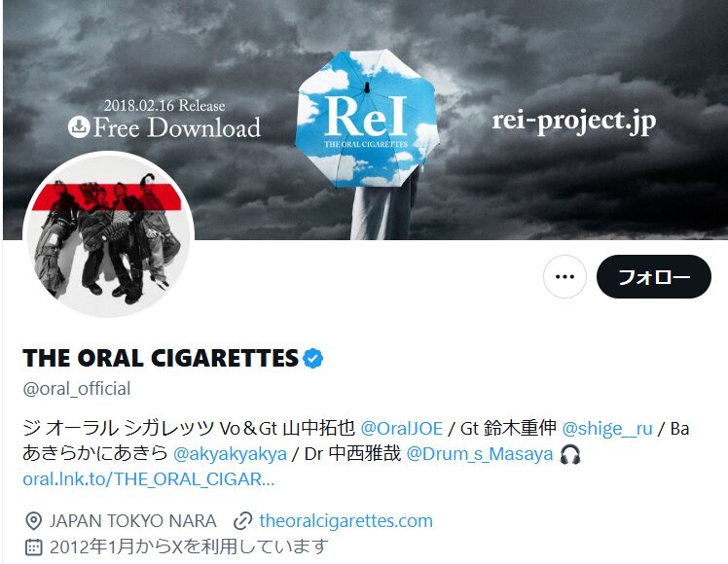Follow THE ORAL CIGARETTES with フォロー button
Screen dimensions: 728x564
tap(654, 276)
